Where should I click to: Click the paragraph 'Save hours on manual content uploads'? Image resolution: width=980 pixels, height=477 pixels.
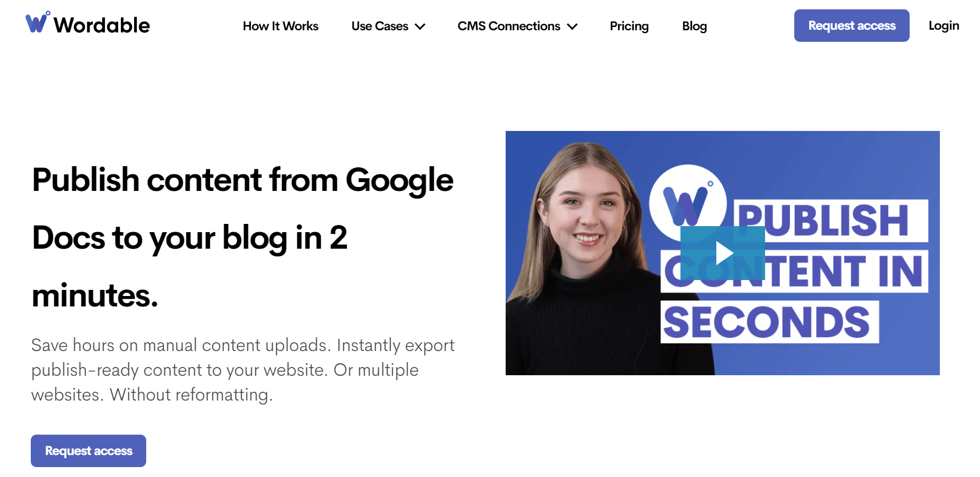pos(243,370)
